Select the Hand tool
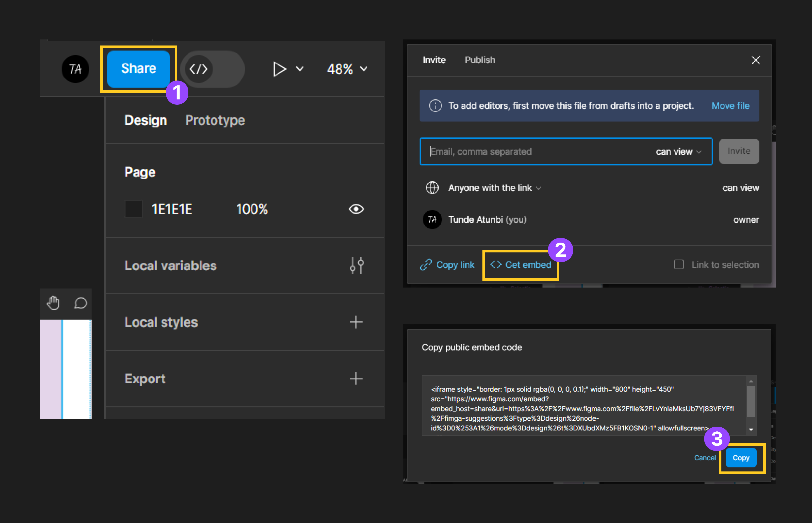Viewport: 812px width, 523px height. click(x=53, y=303)
